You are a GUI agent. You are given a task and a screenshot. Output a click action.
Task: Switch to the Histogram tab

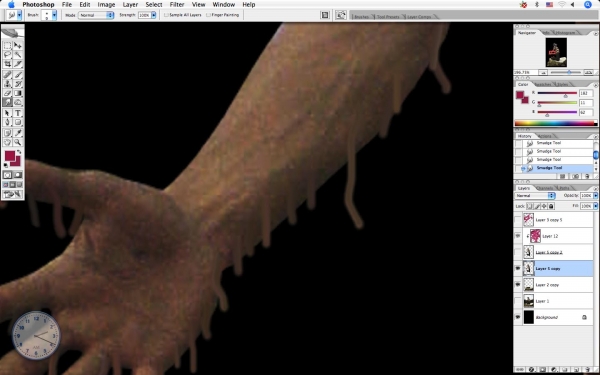pos(565,33)
